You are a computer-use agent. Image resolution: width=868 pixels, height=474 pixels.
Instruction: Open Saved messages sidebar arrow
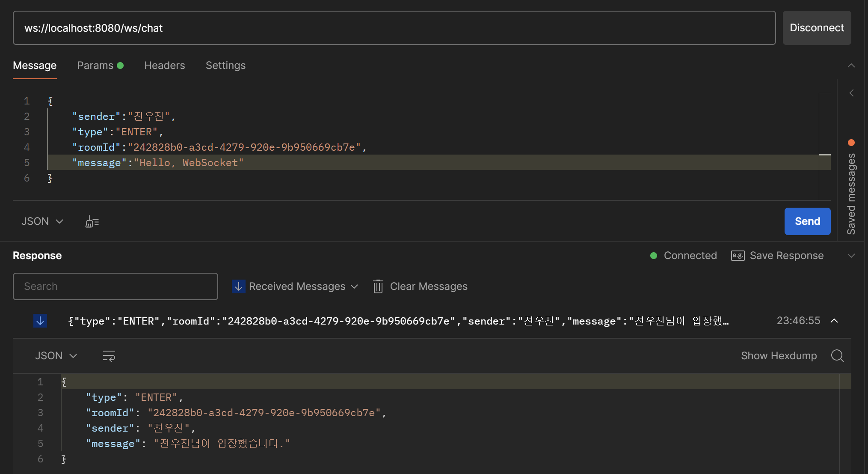tap(851, 93)
